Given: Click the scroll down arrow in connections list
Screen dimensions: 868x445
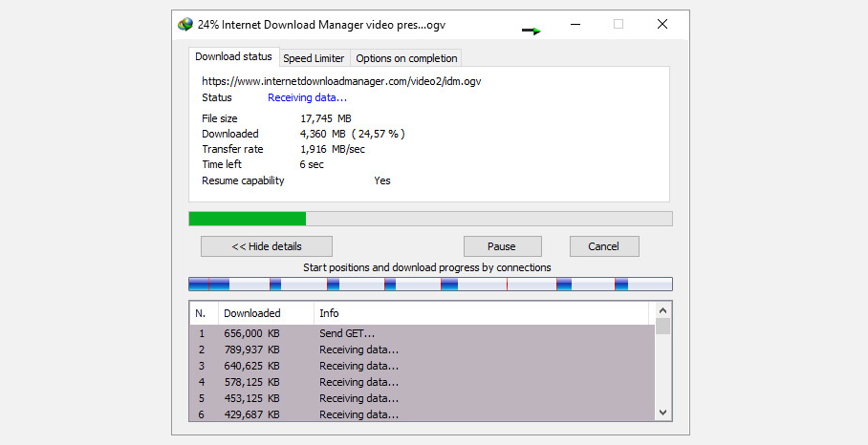Looking at the screenshot, I should 663,413.
